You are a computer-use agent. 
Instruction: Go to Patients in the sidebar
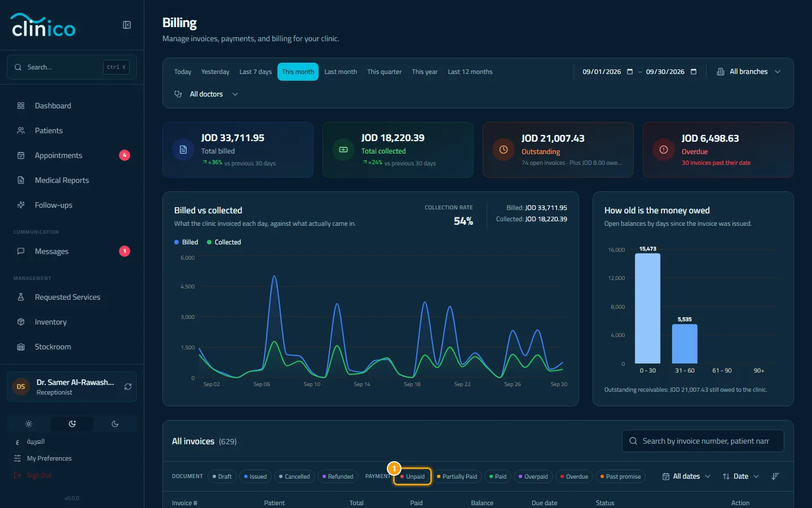[72, 130]
